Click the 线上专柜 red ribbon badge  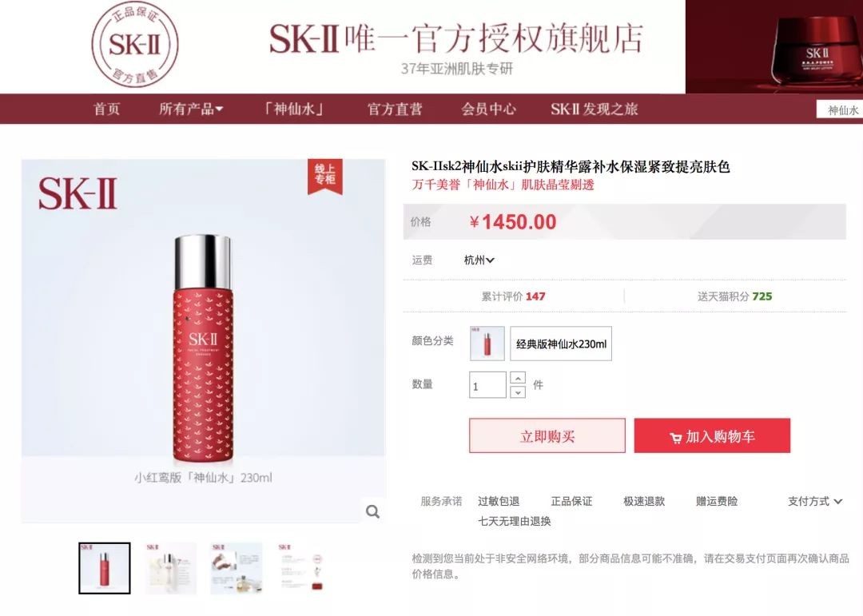[325, 177]
